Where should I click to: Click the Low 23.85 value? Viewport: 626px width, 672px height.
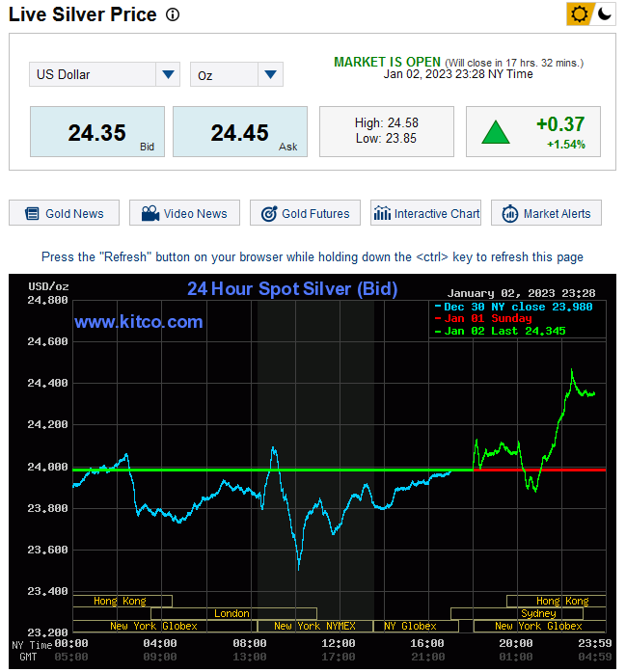click(387, 139)
